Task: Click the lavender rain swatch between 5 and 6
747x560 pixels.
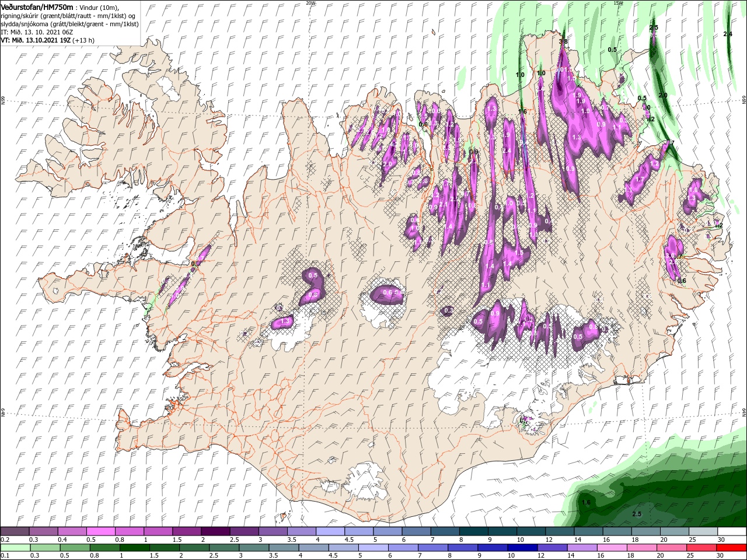Action: pos(373,548)
